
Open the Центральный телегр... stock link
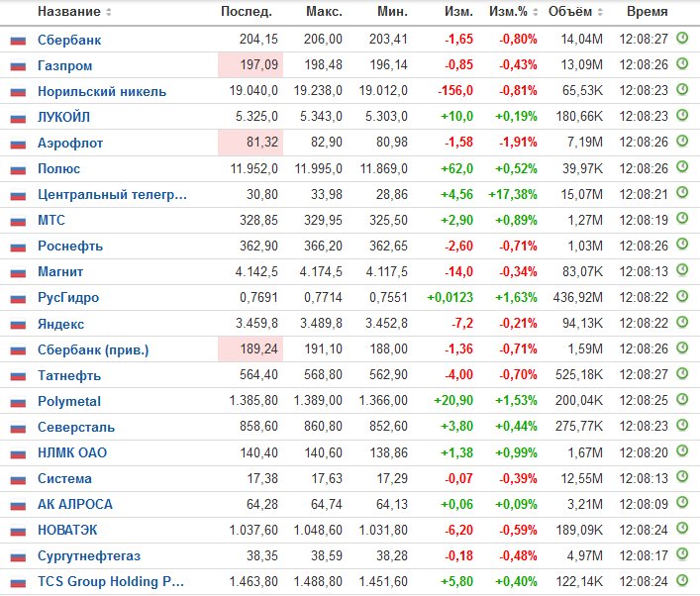coord(112,195)
